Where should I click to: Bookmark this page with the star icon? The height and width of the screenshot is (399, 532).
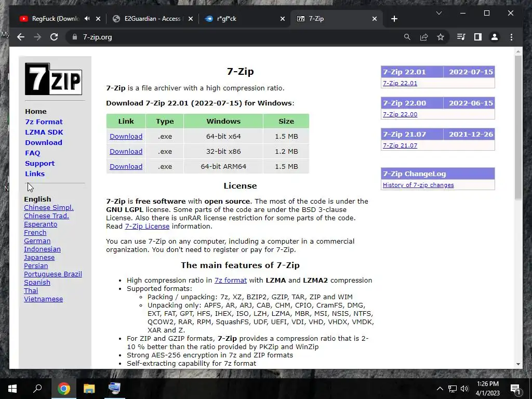(x=441, y=37)
